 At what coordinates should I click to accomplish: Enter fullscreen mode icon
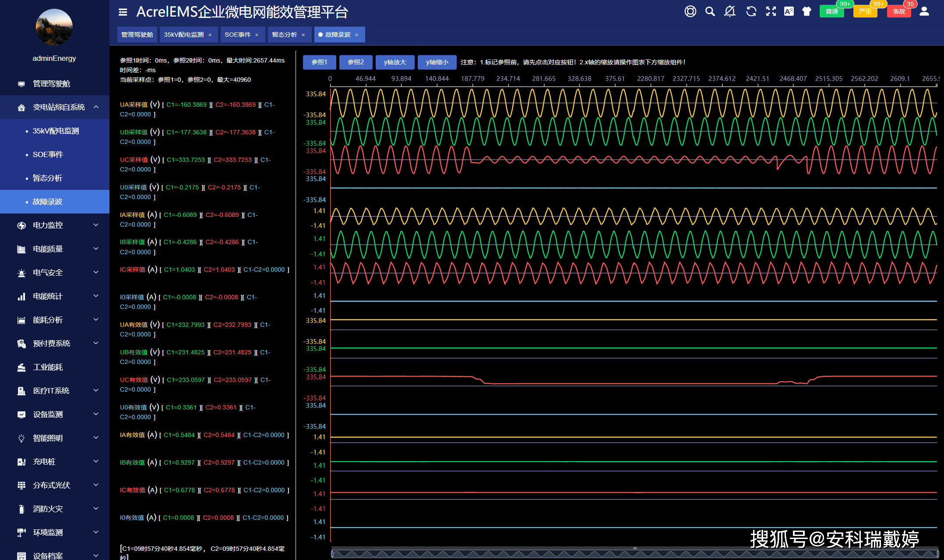point(771,11)
